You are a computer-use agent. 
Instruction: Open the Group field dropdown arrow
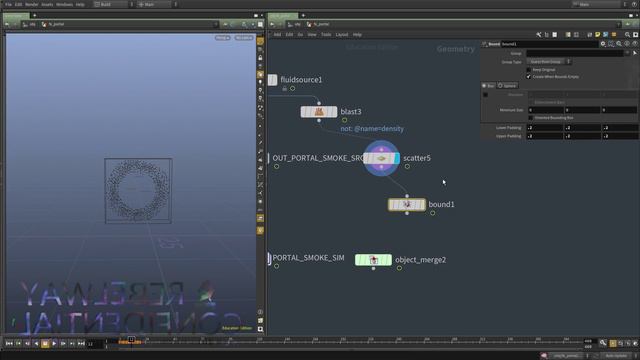click(x=627, y=53)
